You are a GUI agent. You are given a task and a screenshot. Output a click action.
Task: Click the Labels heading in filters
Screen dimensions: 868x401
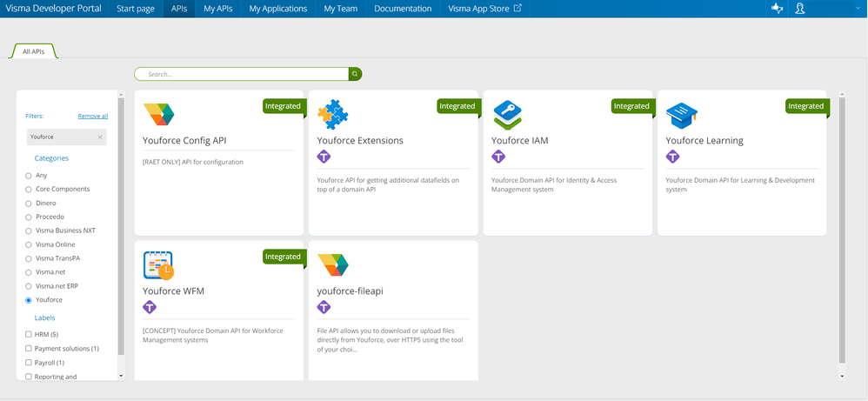pyautogui.click(x=45, y=317)
